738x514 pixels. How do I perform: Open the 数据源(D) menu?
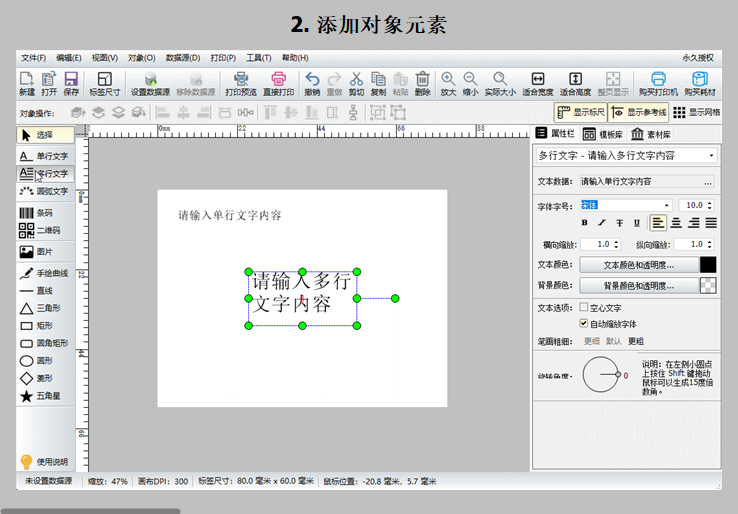[x=183, y=58]
